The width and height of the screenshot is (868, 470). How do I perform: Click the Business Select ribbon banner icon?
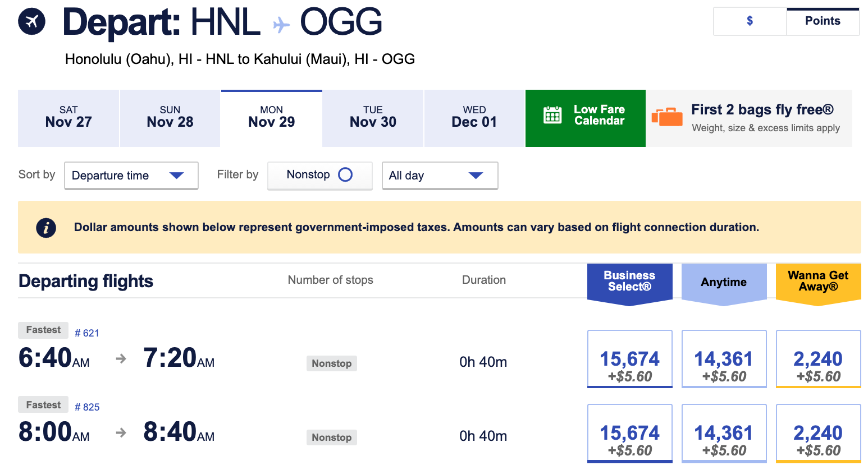click(629, 283)
